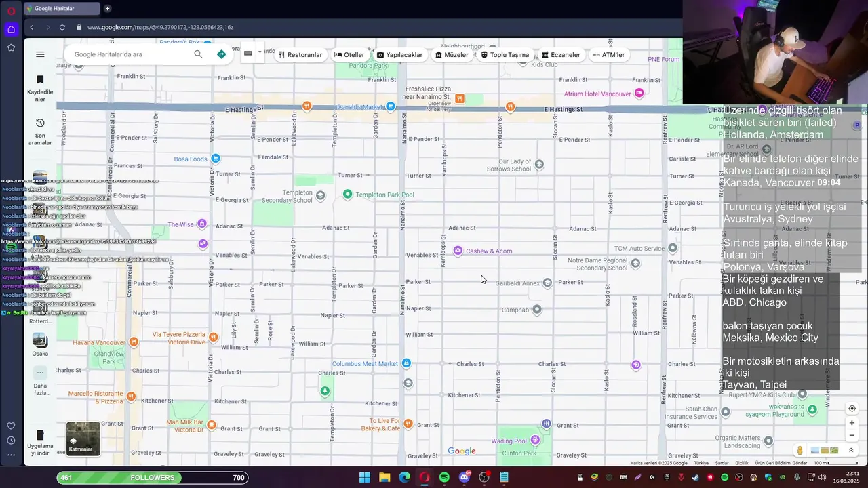This screenshot has width=868, height=488.
Task: Open Opera sidebar history clock icon
Action: [x=11, y=441]
